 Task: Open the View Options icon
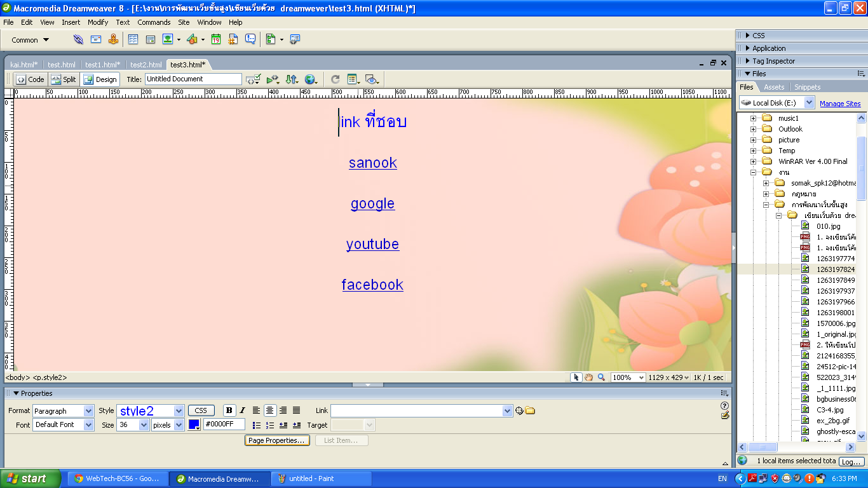pos(353,79)
